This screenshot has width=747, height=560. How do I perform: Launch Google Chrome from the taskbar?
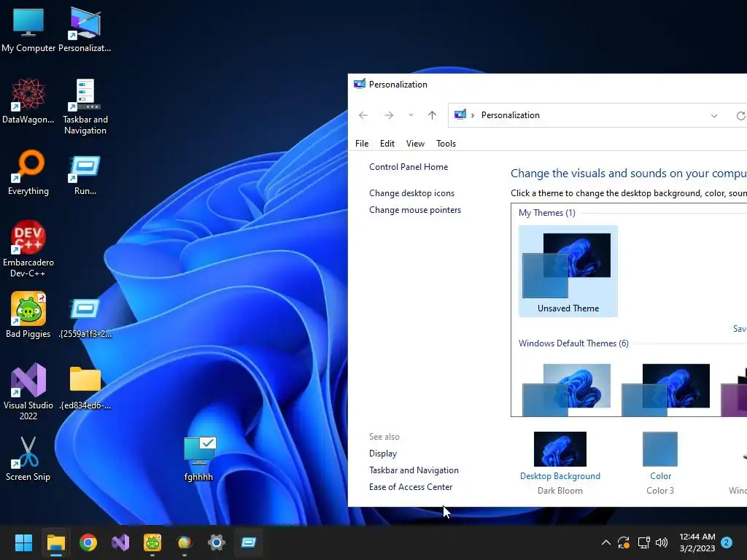click(88, 542)
